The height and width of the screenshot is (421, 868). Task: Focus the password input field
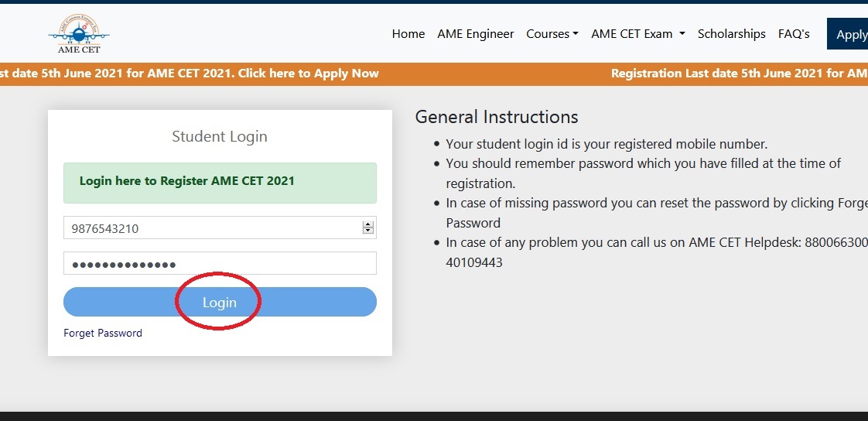(x=220, y=263)
